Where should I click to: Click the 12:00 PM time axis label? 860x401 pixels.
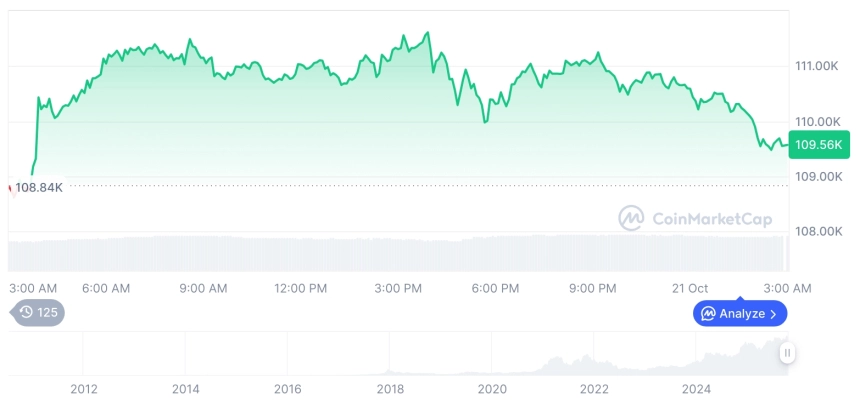(300, 288)
